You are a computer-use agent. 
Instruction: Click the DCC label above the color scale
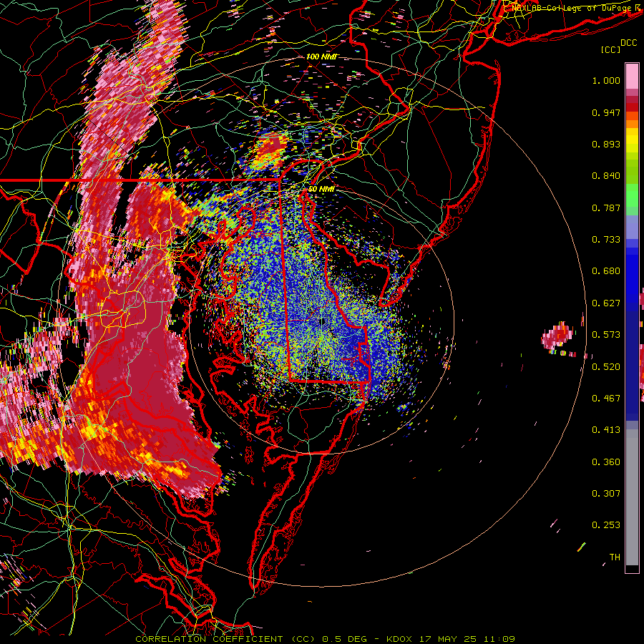[x=628, y=43]
